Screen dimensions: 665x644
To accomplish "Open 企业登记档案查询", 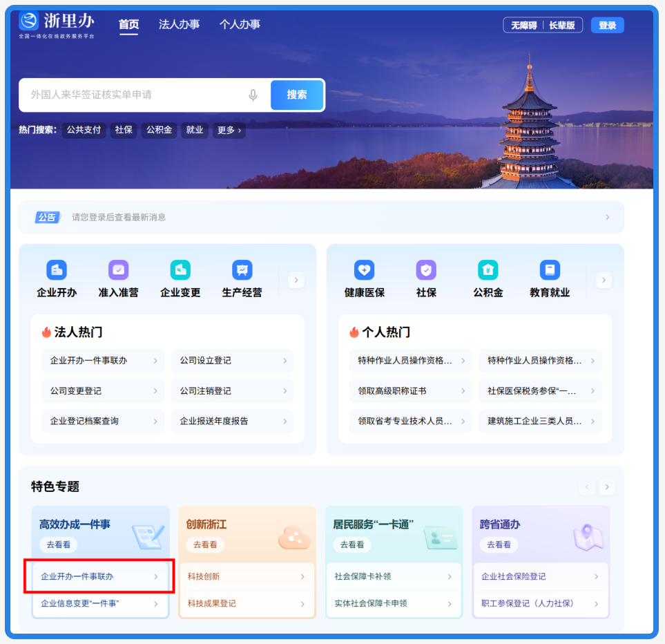I will coord(103,422).
